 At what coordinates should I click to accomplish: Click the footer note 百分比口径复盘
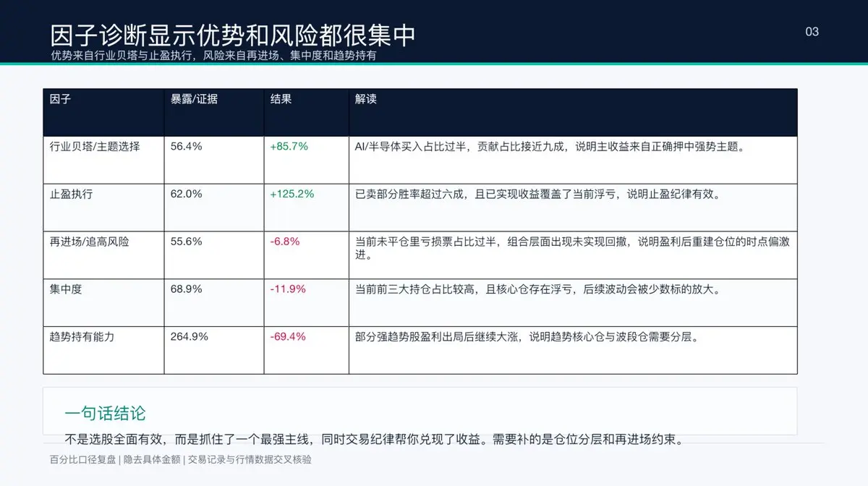point(83,459)
